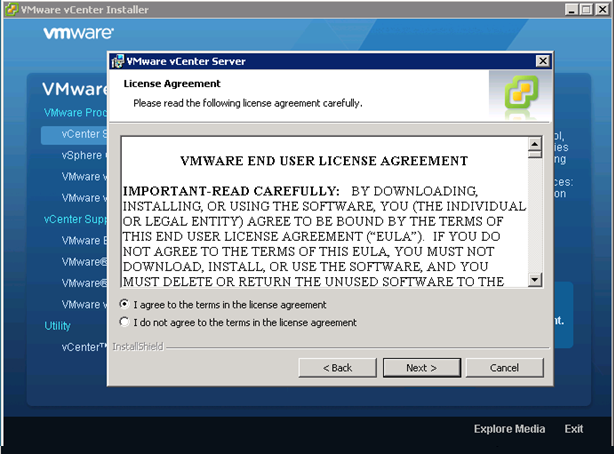
Task: Click the license scrollbar thumb
Action: pyautogui.click(x=535, y=154)
